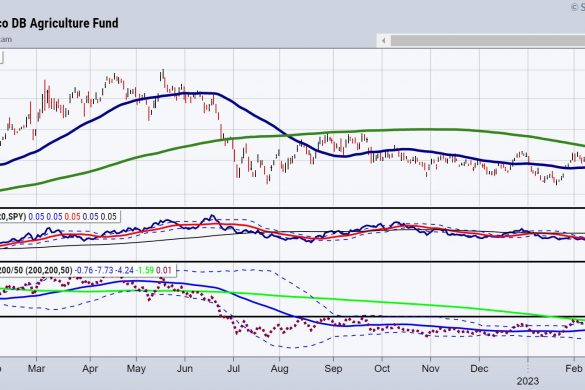
Task: Click the Aug label on the time axis
Action: [x=279, y=369]
